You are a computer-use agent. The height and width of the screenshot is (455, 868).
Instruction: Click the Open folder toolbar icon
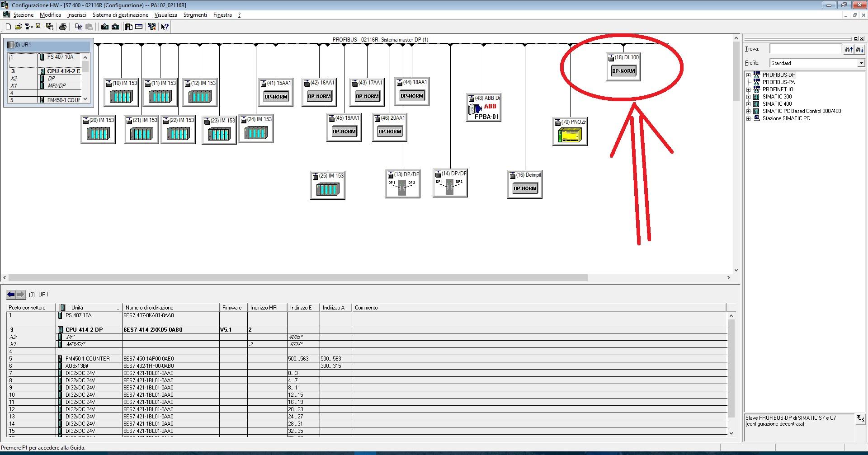coord(18,27)
